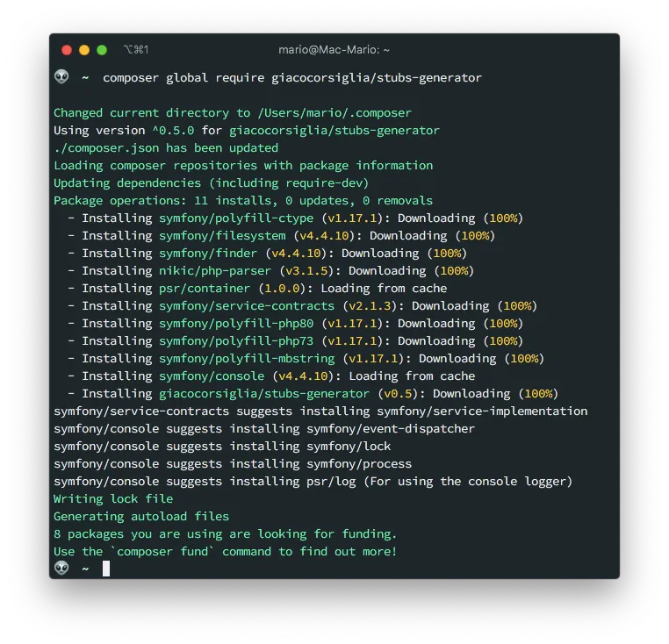Click the ⌥⌘1 tab shortcut indicator
669x644 pixels.
pyautogui.click(x=136, y=50)
